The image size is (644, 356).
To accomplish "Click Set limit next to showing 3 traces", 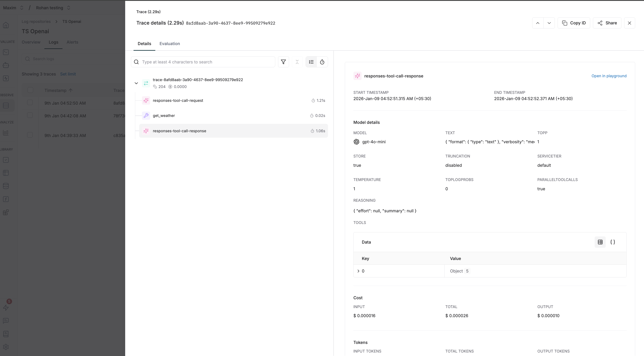I will (68, 74).
